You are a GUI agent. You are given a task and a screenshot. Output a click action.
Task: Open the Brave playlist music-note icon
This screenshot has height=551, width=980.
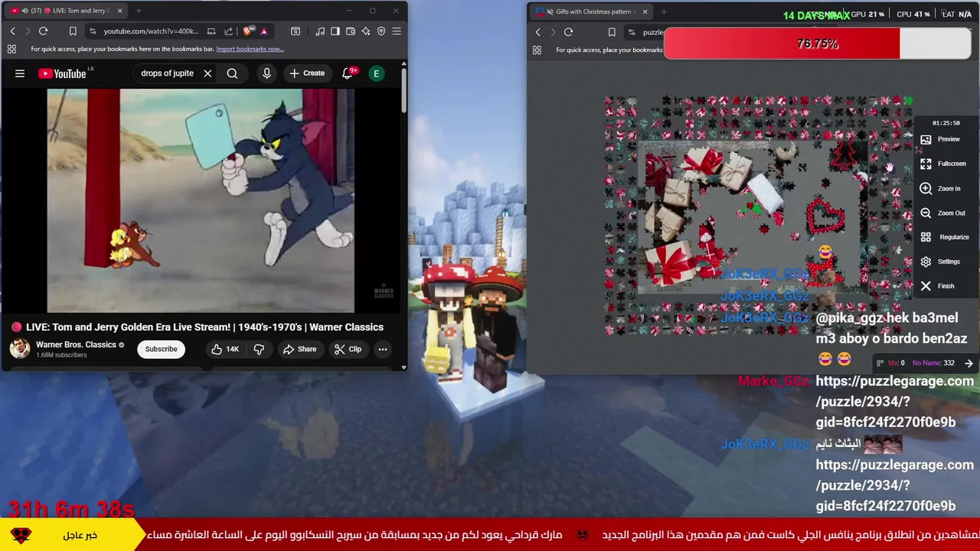click(320, 31)
